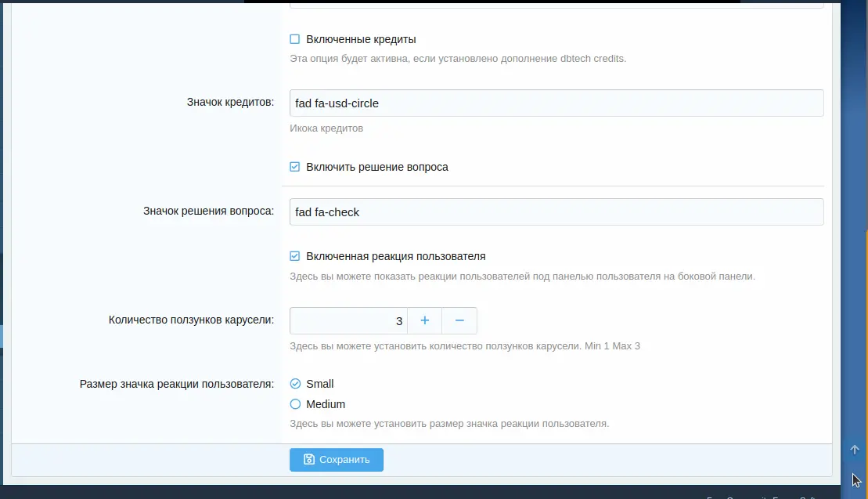
Task: Increase carousel slider count with plus
Action: click(x=425, y=321)
